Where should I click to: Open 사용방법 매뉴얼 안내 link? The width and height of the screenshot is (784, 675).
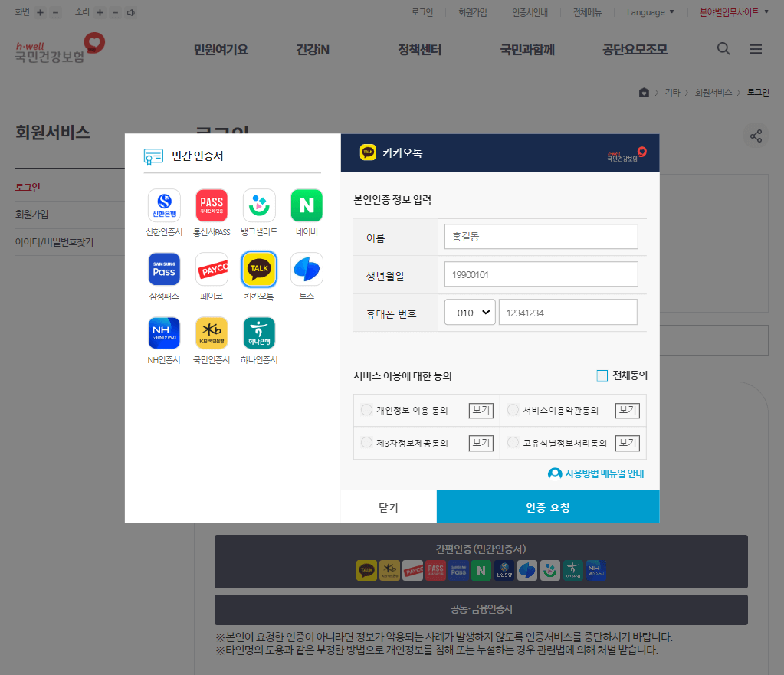click(x=596, y=473)
